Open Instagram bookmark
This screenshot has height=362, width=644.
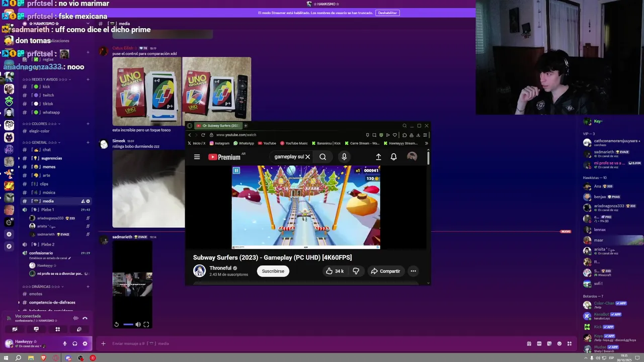[220, 143]
